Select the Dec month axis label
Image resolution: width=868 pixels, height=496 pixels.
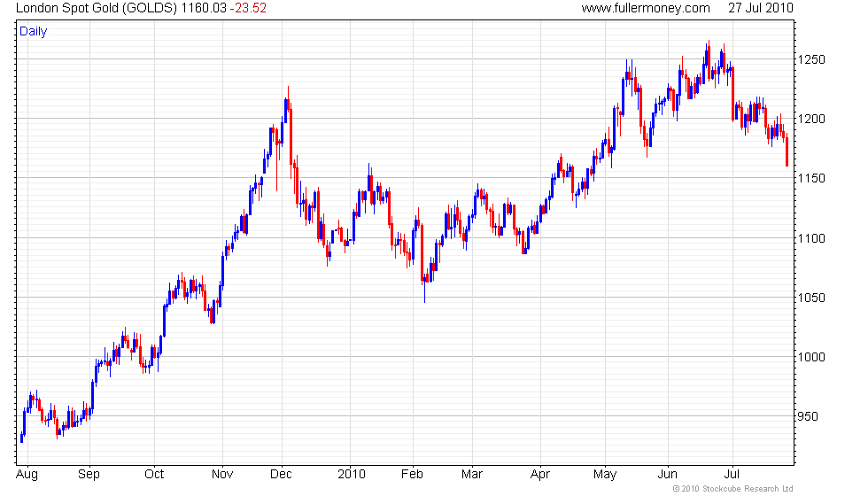pos(281,475)
